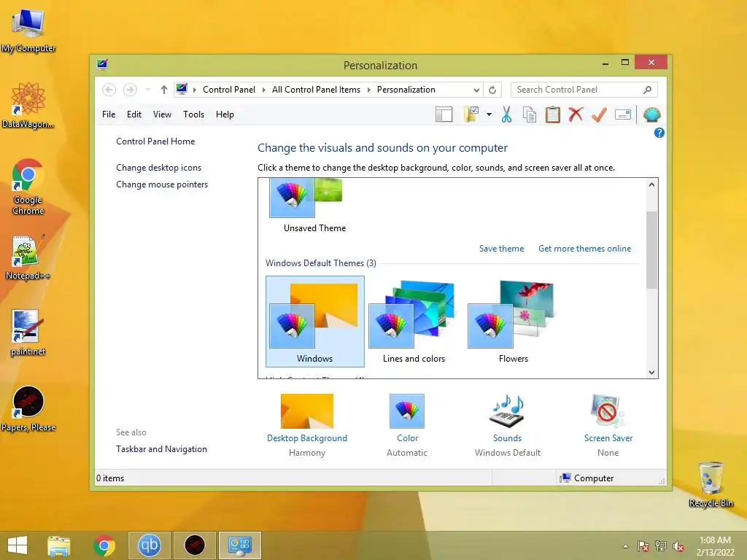747x560 pixels.
Task: Click the orange checkmark toolbar icon
Action: coord(599,114)
